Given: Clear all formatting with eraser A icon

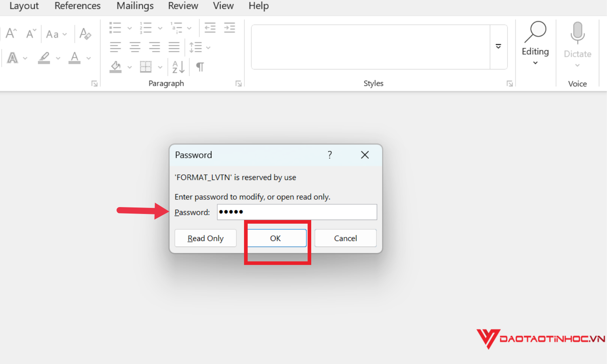Looking at the screenshot, I should pos(85,34).
